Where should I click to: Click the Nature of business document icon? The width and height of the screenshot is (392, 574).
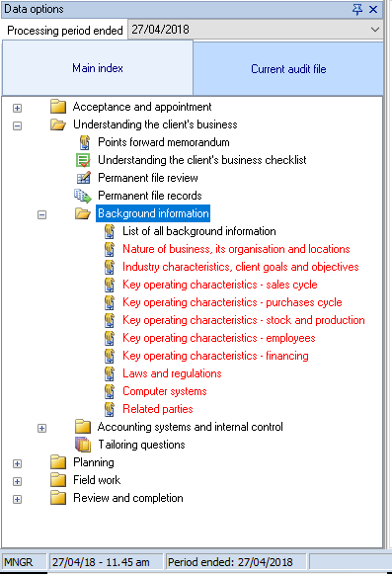[x=110, y=249]
